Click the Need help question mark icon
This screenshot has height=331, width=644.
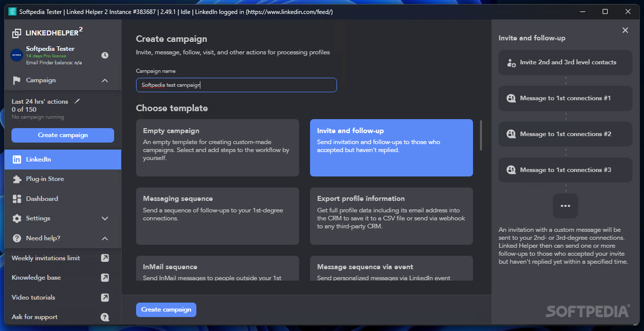[x=17, y=238]
